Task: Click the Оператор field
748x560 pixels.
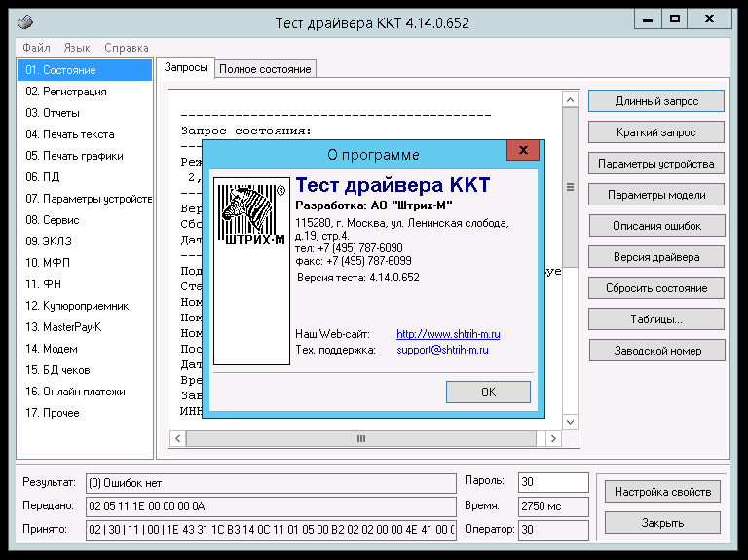Action: [553, 530]
